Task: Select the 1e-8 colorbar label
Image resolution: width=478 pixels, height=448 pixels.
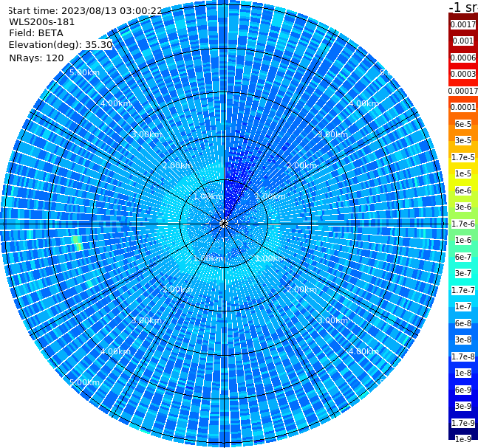Action: click(463, 373)
